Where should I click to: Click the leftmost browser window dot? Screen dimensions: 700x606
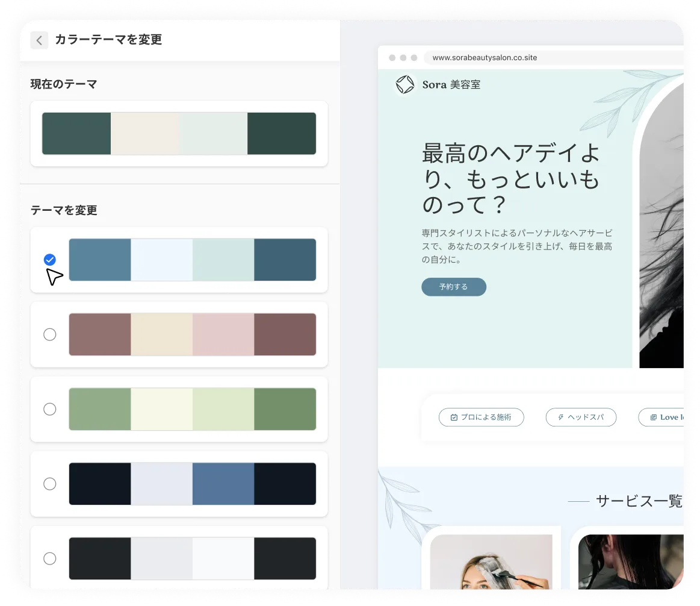(392, 58)
